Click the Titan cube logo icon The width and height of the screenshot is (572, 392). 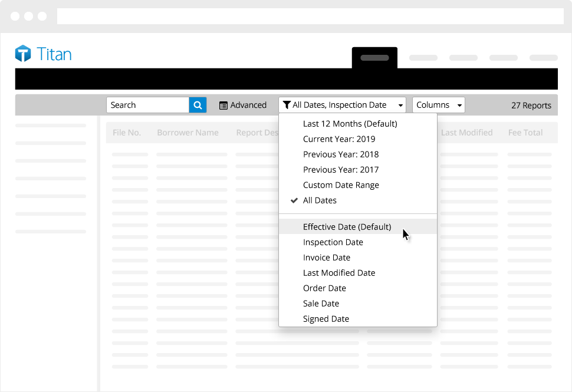tap(23, 53)
